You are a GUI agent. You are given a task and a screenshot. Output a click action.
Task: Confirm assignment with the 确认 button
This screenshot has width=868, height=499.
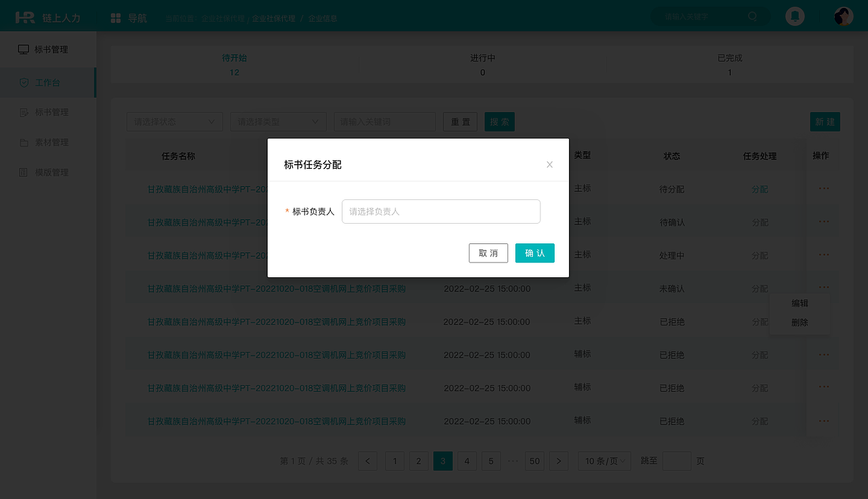pyautogui.click(x=534, y=253)
